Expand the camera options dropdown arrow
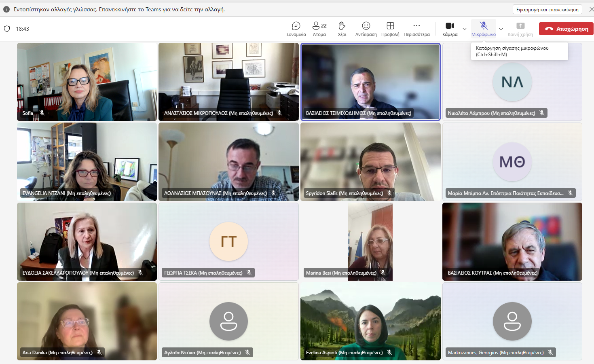The height and width of the screenshot is (364, 594). 465,29
